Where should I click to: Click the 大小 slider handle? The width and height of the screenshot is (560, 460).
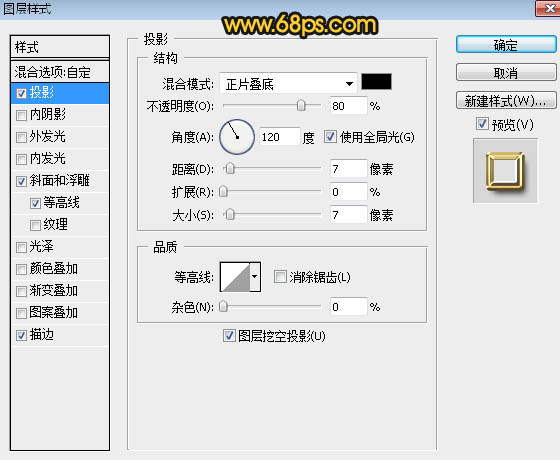pos(230,215)
